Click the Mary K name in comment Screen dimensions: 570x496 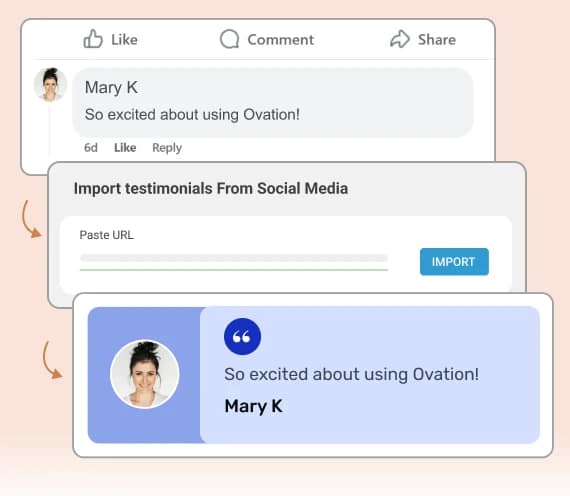111,87
